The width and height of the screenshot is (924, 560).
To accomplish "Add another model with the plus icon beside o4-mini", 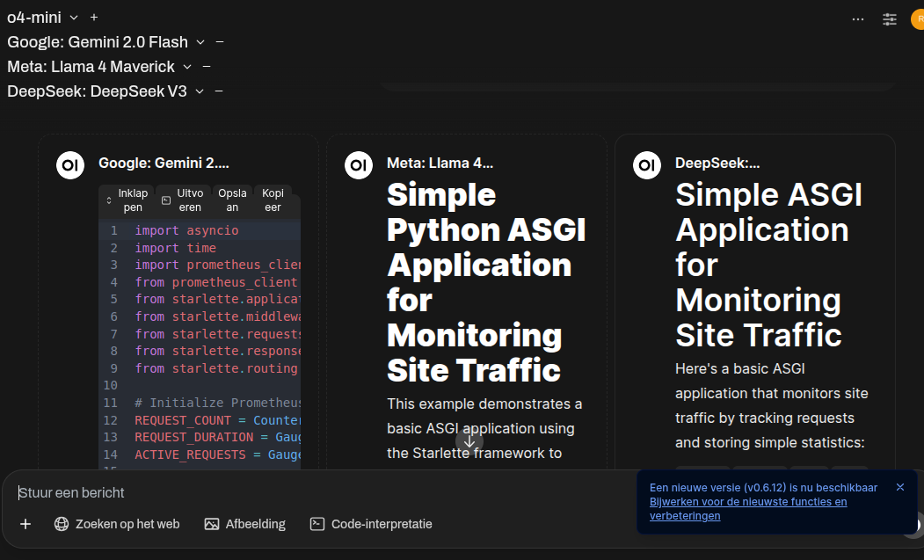I will point(94,18).
